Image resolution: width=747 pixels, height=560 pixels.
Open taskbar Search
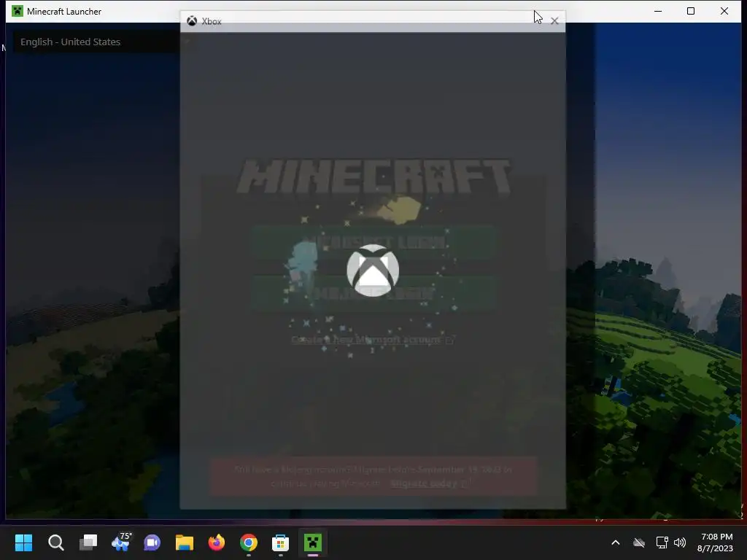(55, 542)
